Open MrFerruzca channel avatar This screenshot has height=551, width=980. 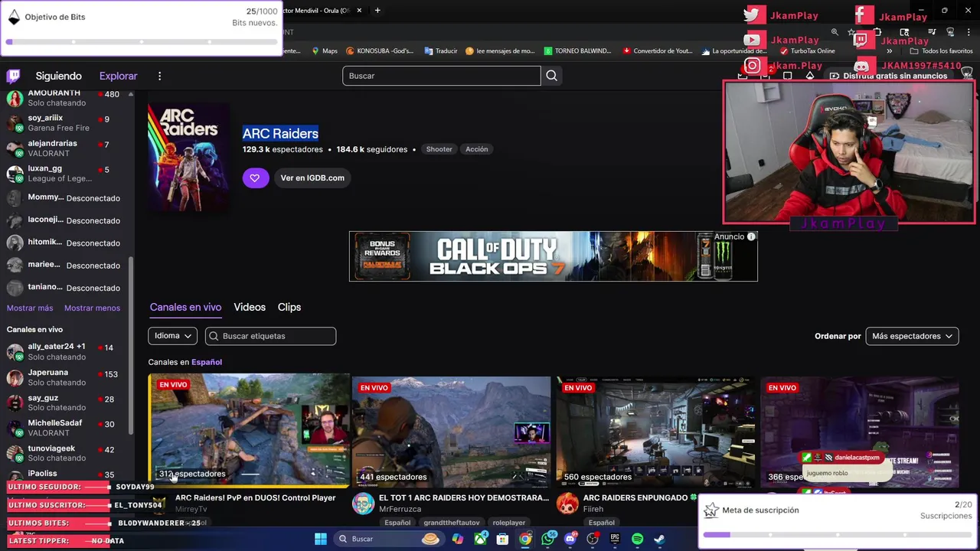point(363,504)
